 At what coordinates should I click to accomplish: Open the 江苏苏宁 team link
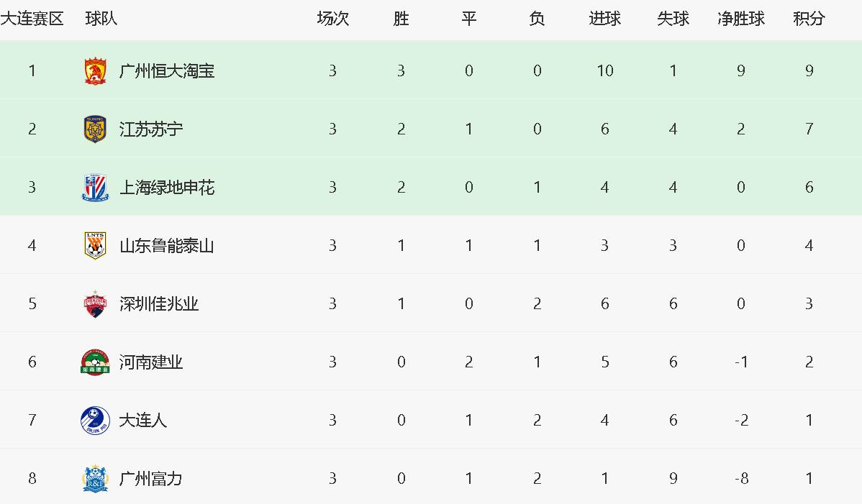pos(151,129)
